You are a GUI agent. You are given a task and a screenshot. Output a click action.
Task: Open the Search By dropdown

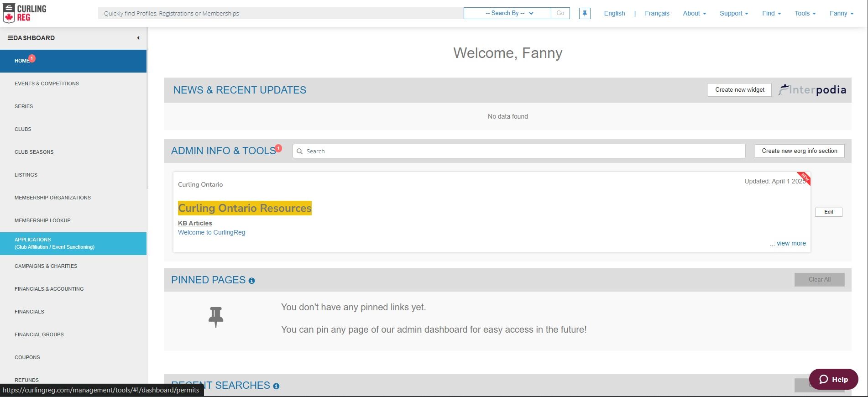(x=507, y=13)
